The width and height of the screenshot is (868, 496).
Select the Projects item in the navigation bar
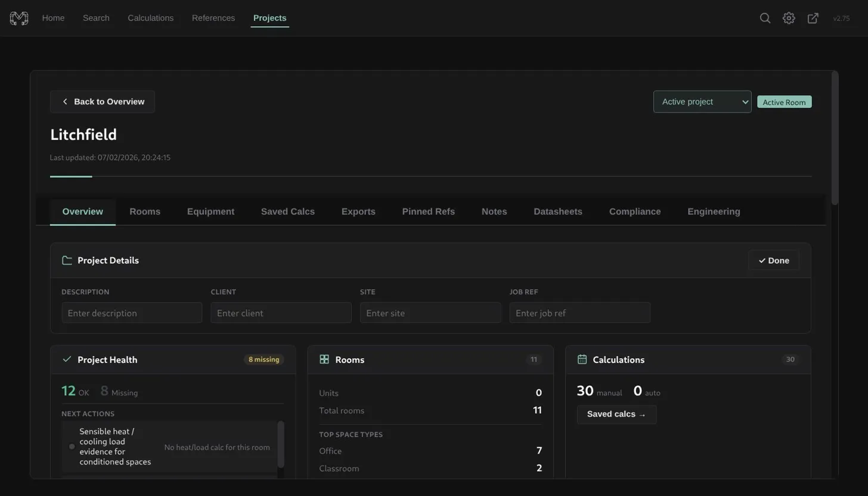pyautogui.click(x=269, y=18)
